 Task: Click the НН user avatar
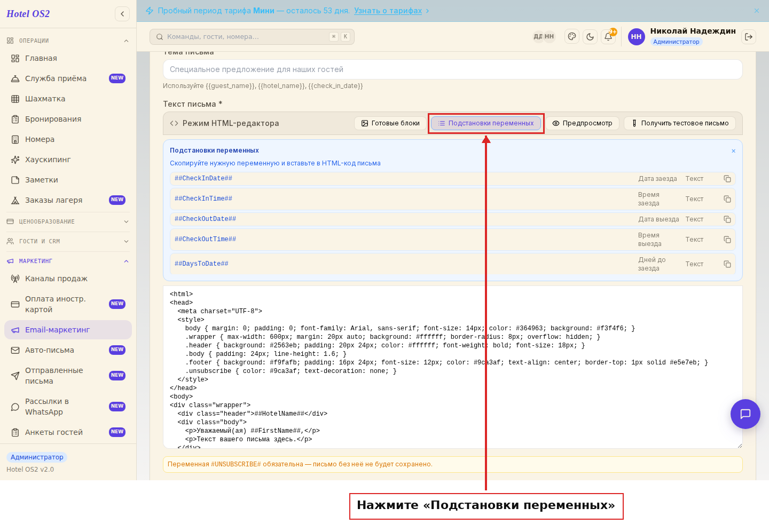(636, 37)
